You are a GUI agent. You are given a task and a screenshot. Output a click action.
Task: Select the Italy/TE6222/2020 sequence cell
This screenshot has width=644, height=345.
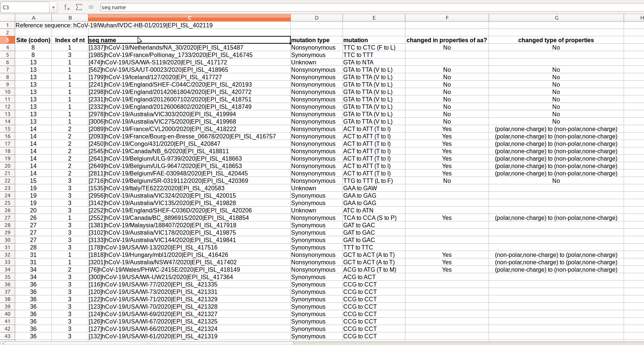point(189,188)
